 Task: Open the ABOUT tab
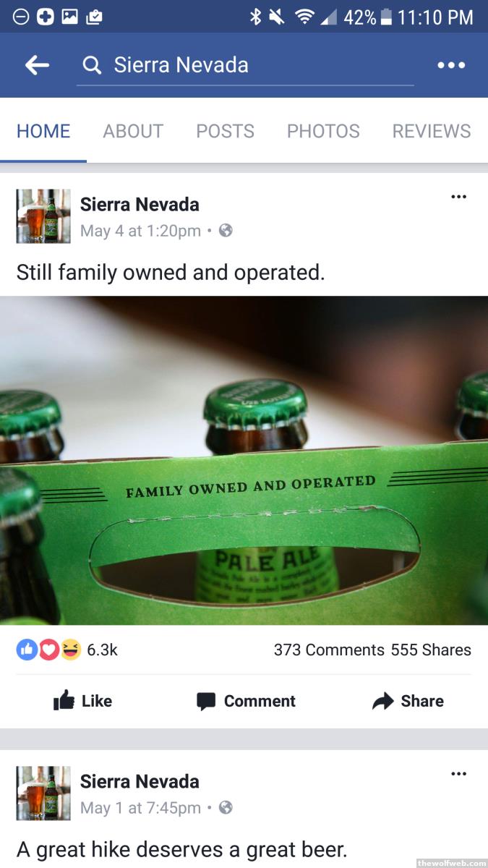[x=133, y=131]
